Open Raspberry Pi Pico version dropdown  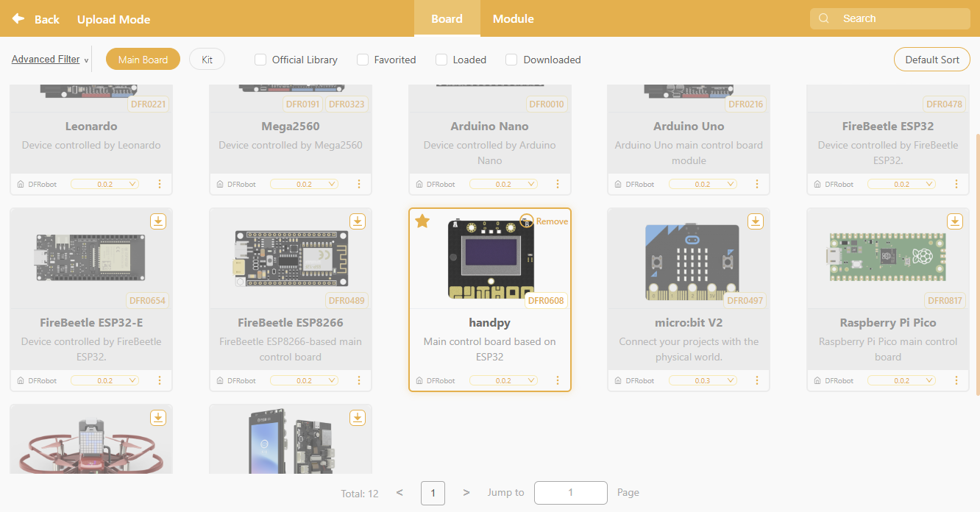click(902, 380)
